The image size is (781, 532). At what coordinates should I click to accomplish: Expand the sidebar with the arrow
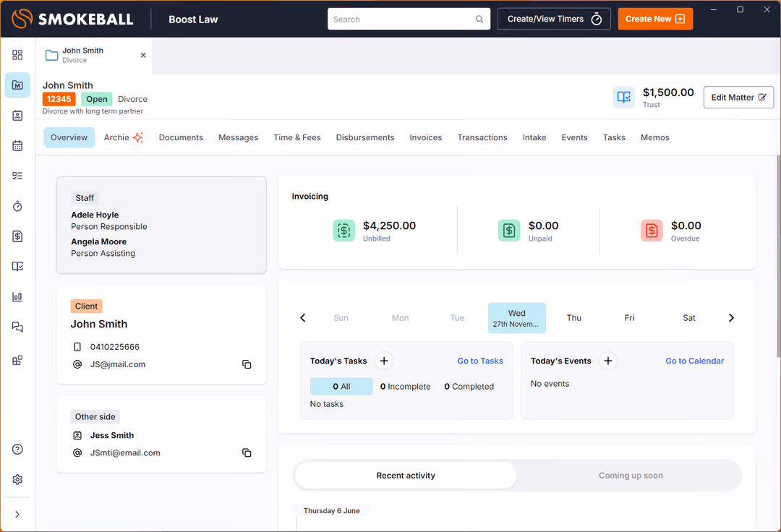click(17, 515)
